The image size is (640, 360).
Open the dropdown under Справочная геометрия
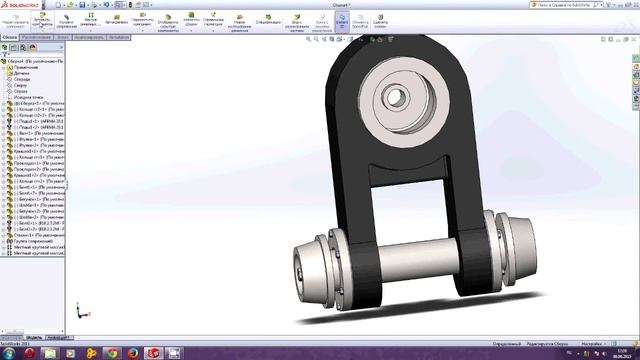pyautogui.click(x=213, y=31)
